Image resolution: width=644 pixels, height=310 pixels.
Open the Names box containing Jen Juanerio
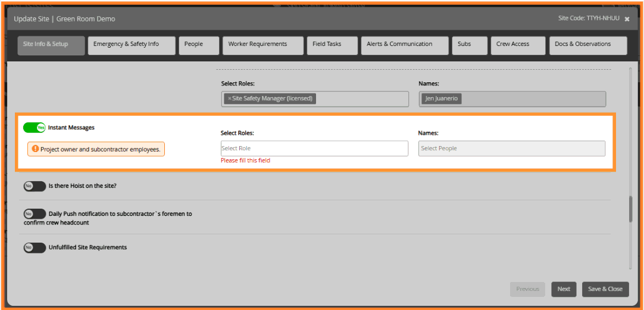(x=512, y=99)
